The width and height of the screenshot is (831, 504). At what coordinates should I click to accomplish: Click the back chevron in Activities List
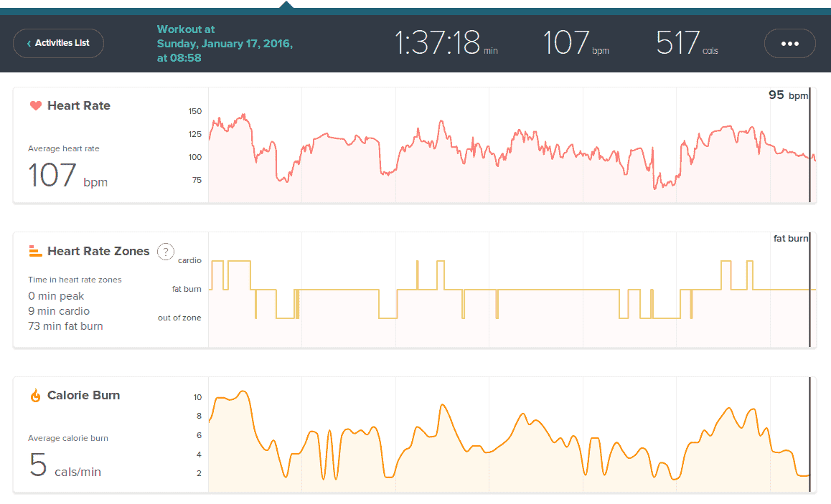[29, 44]
